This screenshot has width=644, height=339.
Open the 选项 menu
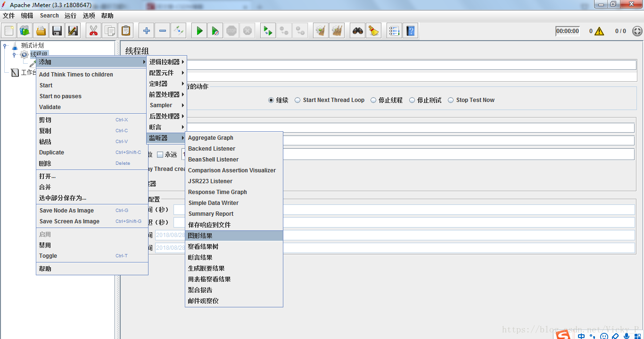pyautogui.click(x=89, y=16)
